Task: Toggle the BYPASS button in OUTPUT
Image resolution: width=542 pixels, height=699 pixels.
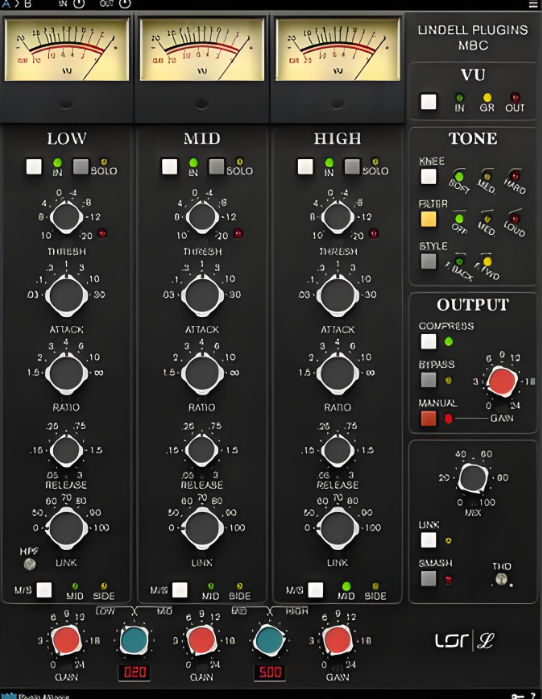Action: coord(428,380)
